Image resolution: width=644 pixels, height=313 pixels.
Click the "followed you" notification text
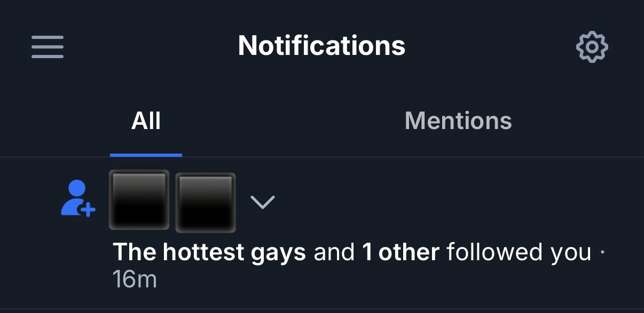point(519,252)
